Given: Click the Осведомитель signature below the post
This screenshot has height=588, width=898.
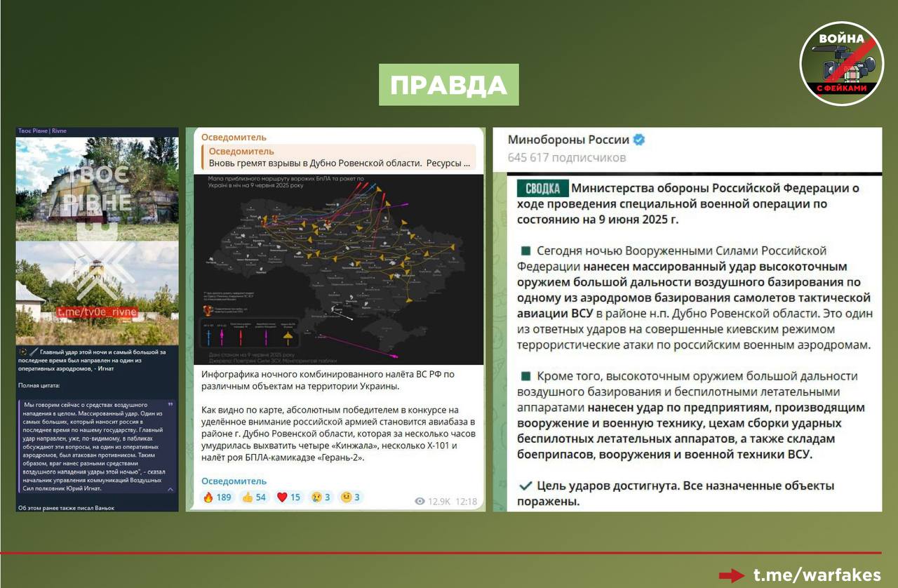Looking at the screenshot, I should click(x=234, y=481).
